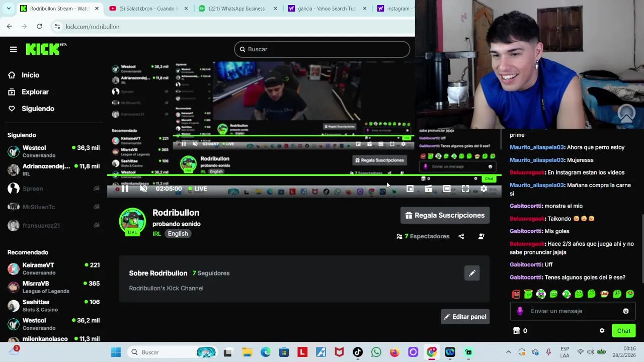Open the Rodribullon channel avatar
The image size is (644, 362).
tap(132, 221)
